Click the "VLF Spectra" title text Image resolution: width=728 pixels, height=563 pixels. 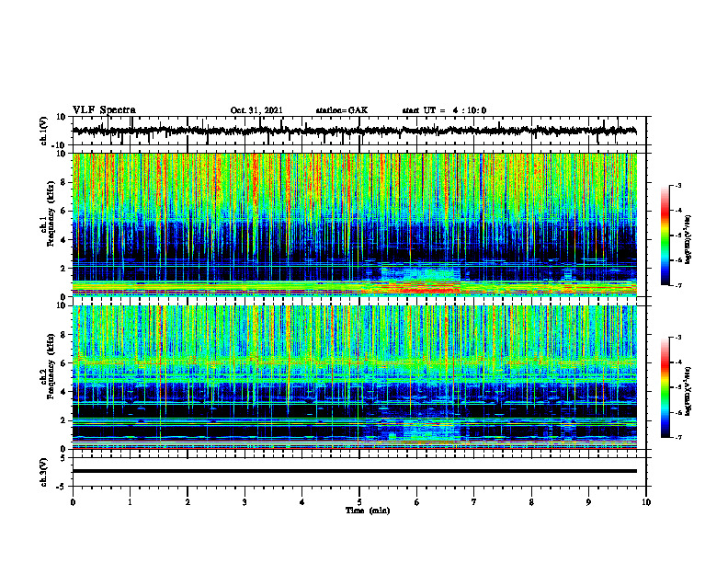[x=104, y=110]
